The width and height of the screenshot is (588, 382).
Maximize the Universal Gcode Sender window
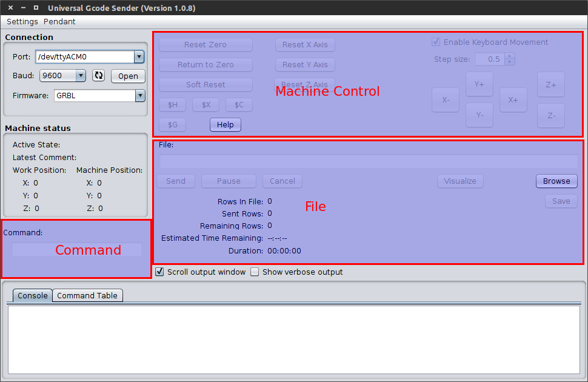tap(36, 7)
